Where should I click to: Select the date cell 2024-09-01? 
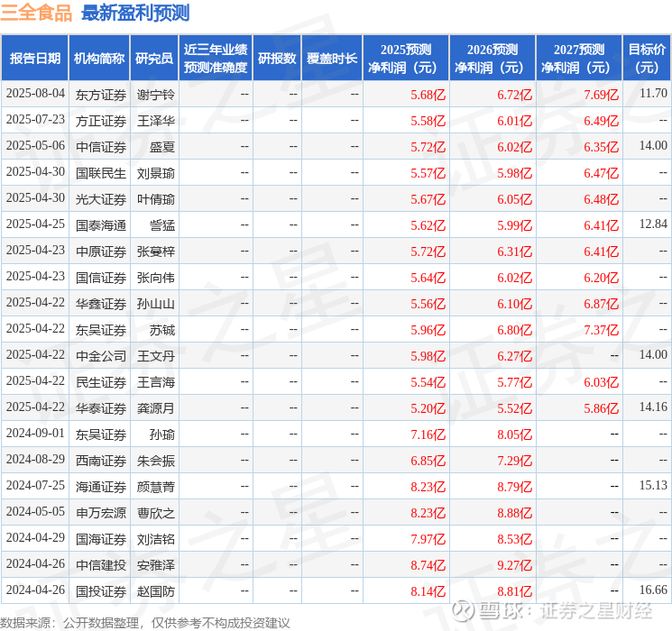[35, 433]
